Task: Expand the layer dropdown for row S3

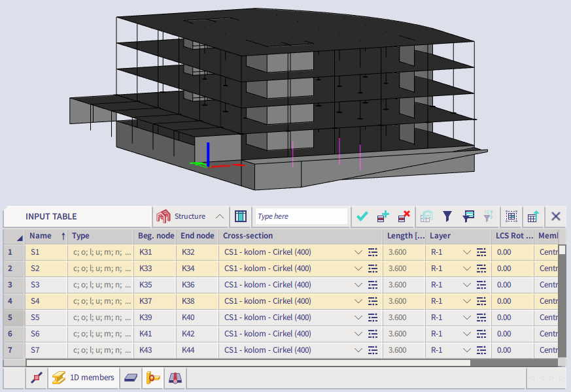Action: (467, 285)
